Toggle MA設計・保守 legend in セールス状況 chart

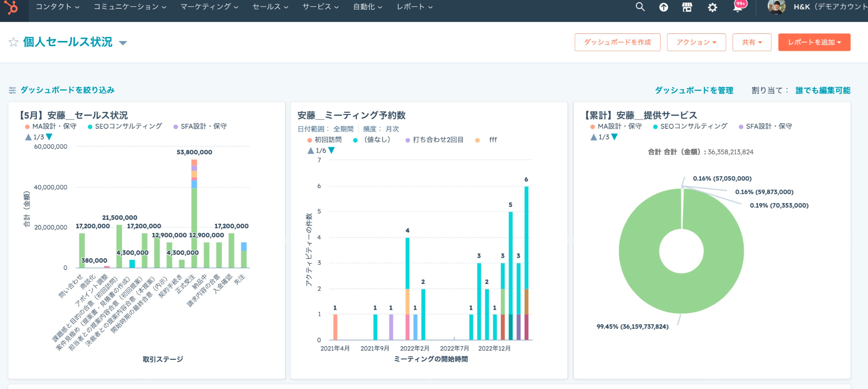pyautogui.click(x=50, y=126)
